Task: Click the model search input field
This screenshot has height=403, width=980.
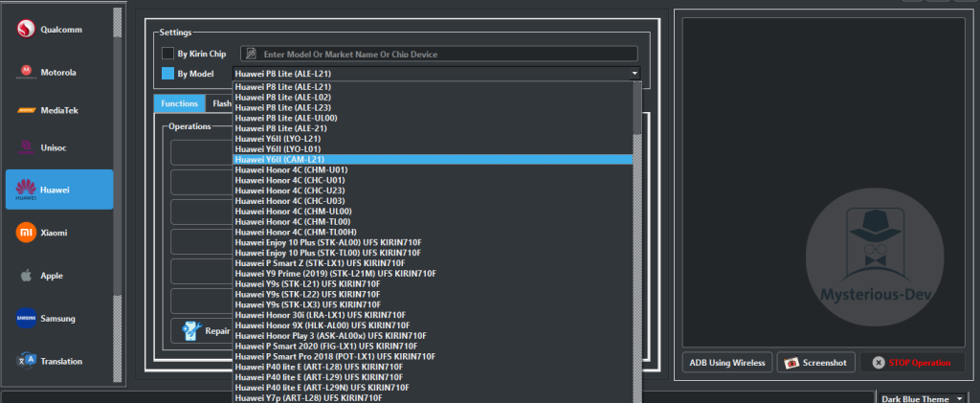Action: tap(438, 54)
